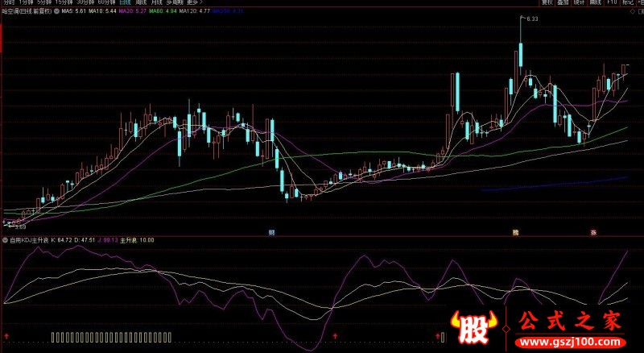Image resolution: width=644 pixels, height=353 pixels.
Task: Click the MA120: 4.77 label
Action: pos(195,11)
